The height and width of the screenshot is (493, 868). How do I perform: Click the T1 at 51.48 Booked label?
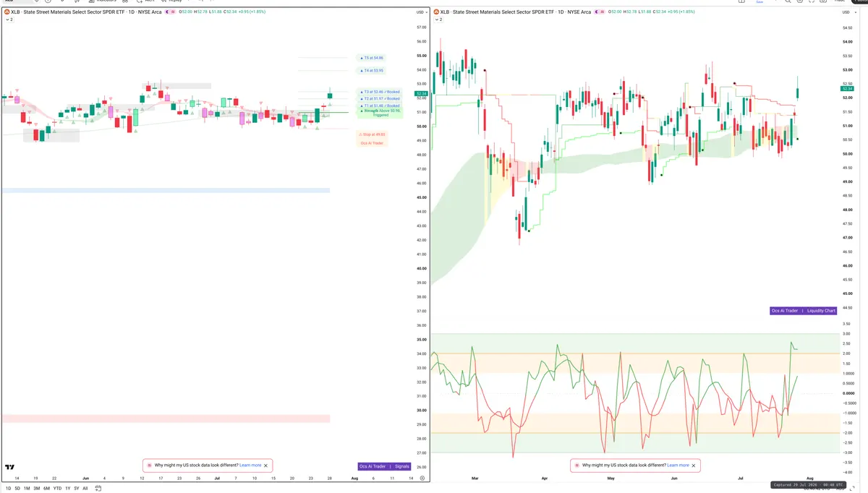(x=380, y=106)
